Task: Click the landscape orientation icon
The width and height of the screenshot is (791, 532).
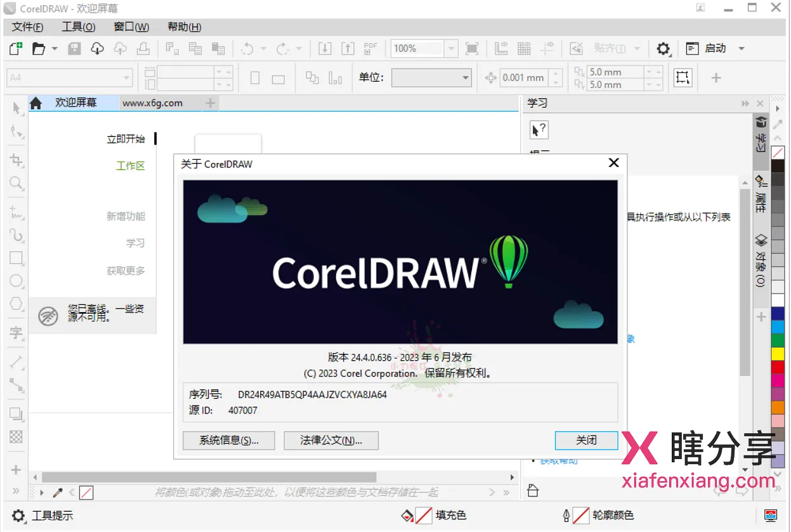Action: [x=278, y=79]
